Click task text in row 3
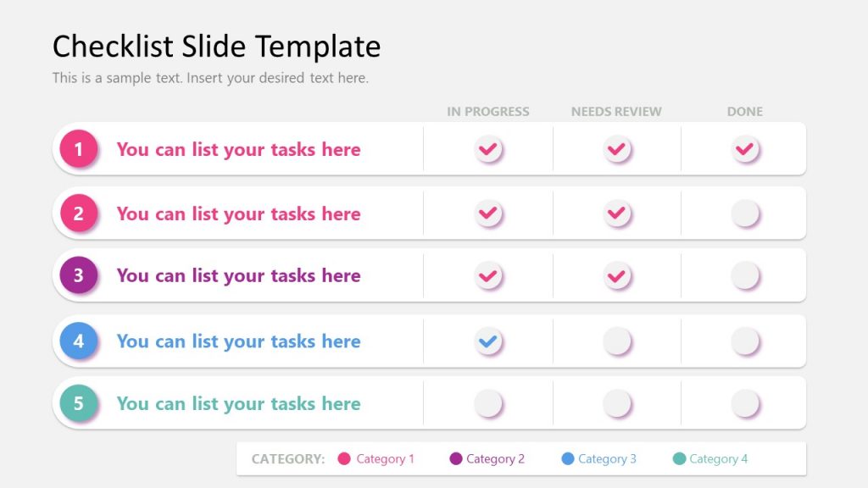The width and height of the screenshot is (868, 488). (238, 275)
